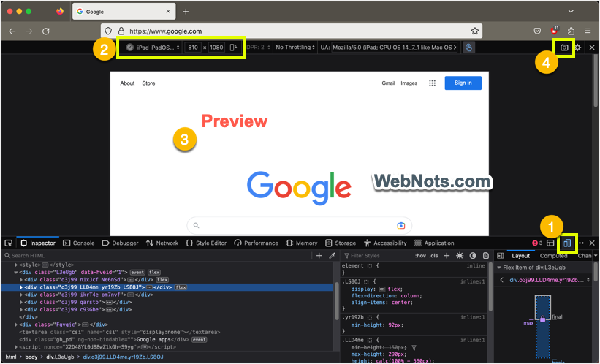Expand the style element node
Viewport: 600px width, 364px height.
click(16, 265)
